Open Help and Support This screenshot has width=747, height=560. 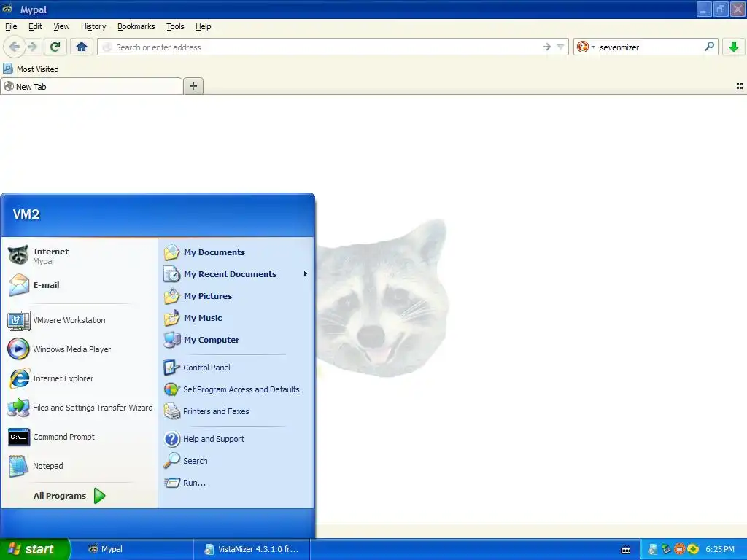(236, 439)
